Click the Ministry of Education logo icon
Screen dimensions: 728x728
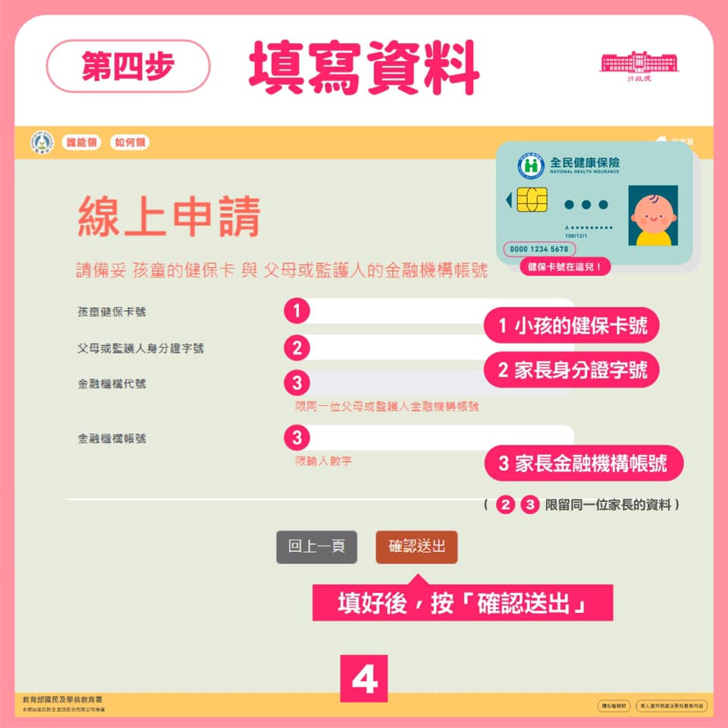pos(42,142)
